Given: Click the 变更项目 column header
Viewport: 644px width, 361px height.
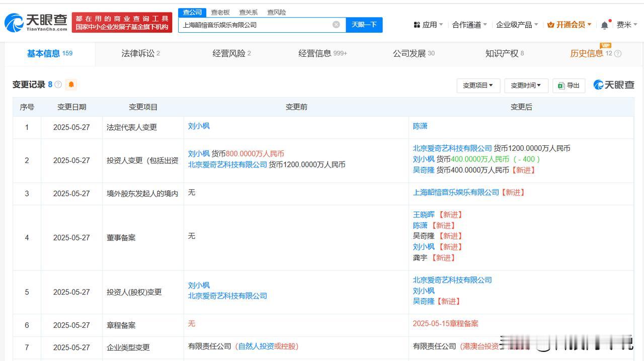Looking at the screenshot, I should point(143,107).
